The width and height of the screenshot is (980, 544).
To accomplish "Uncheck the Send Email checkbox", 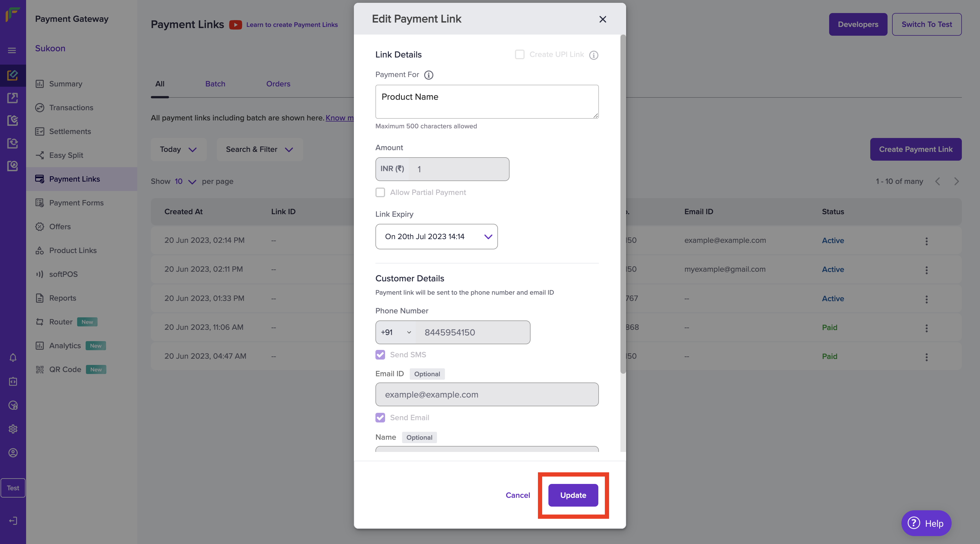I will (x=380, y=417).
